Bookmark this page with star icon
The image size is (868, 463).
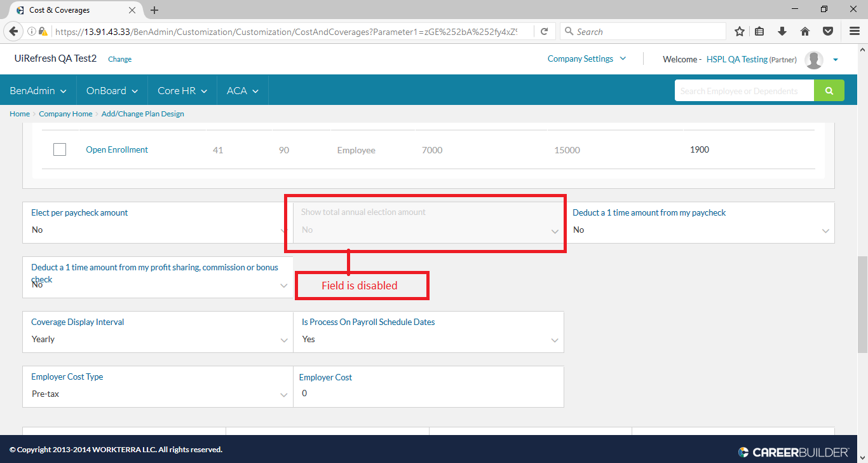coord(740,31)
